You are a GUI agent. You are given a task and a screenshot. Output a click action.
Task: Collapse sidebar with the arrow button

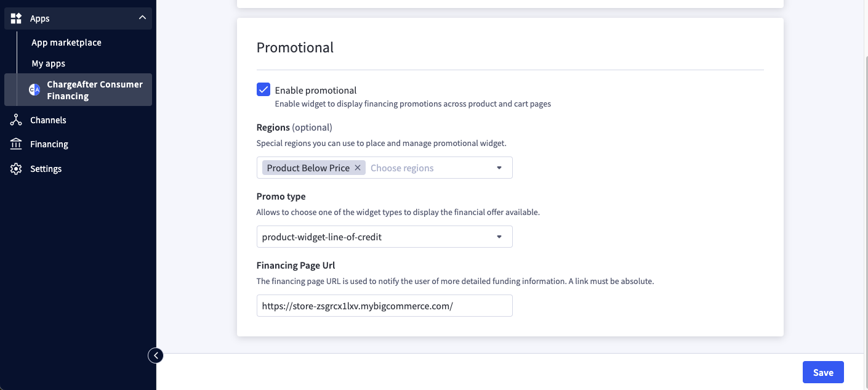tap(156, 355)
